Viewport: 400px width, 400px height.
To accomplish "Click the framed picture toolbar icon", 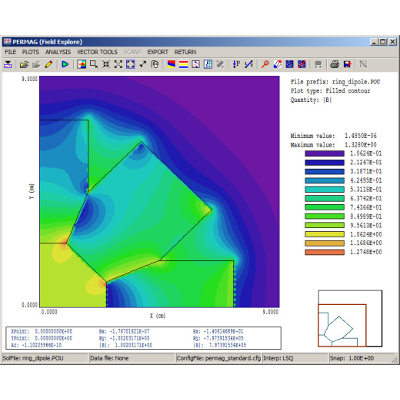I will point(196,64).
